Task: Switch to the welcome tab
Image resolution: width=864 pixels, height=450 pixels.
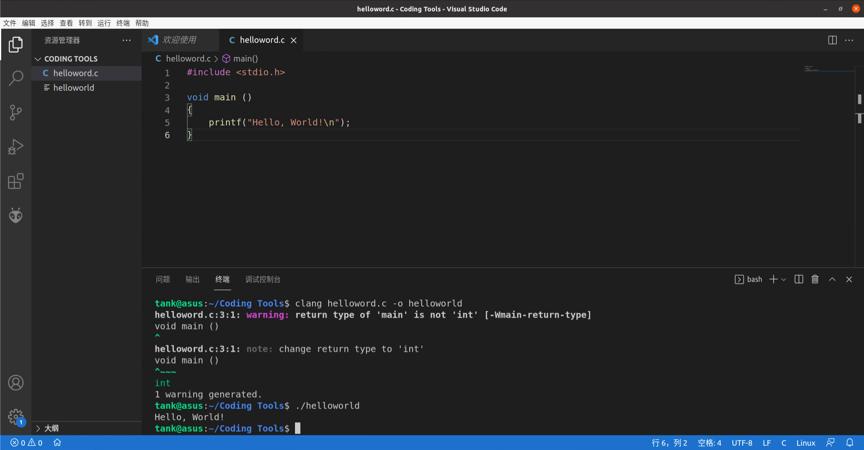Action: click(x=180, y=40)
